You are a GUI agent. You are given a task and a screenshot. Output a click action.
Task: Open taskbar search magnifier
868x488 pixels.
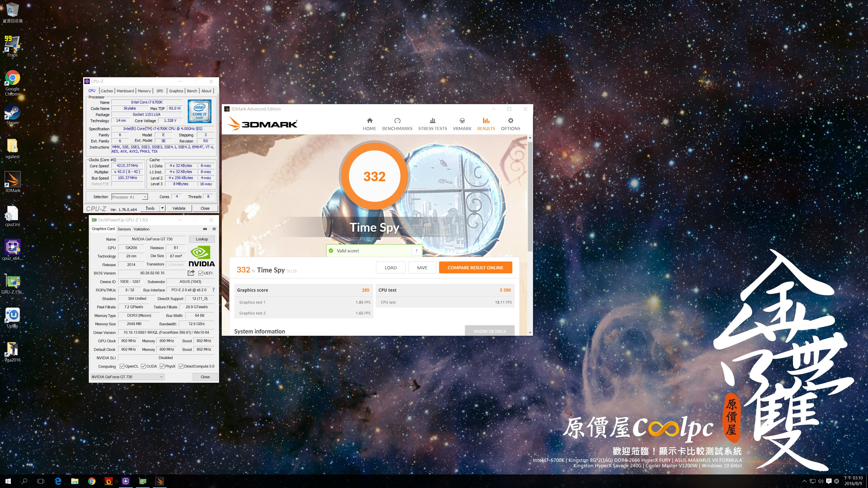click(24, 481)
